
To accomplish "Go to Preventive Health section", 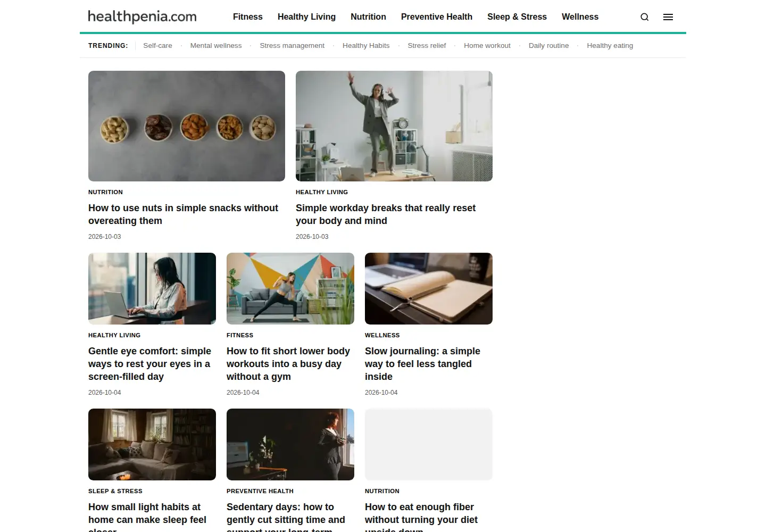I will click(437, 17).
